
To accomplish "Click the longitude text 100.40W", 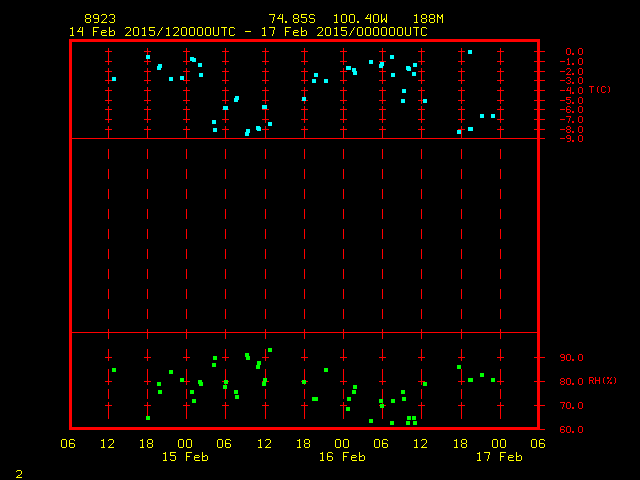I will click(354, 19).
